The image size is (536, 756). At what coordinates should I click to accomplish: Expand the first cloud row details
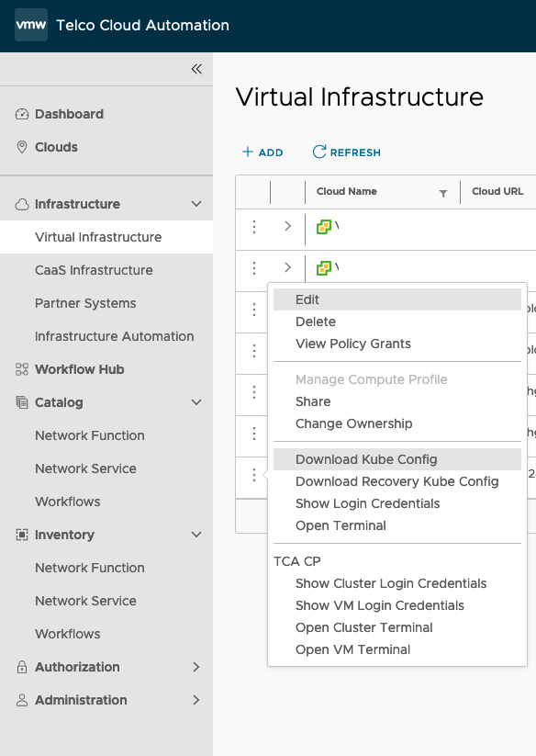pyautogui.click(x=288, y=226)
